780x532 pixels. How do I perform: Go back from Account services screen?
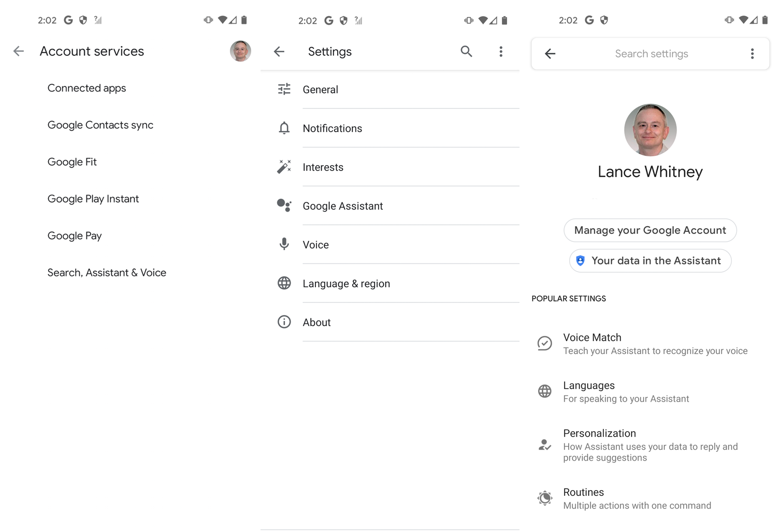coord(19,51)
